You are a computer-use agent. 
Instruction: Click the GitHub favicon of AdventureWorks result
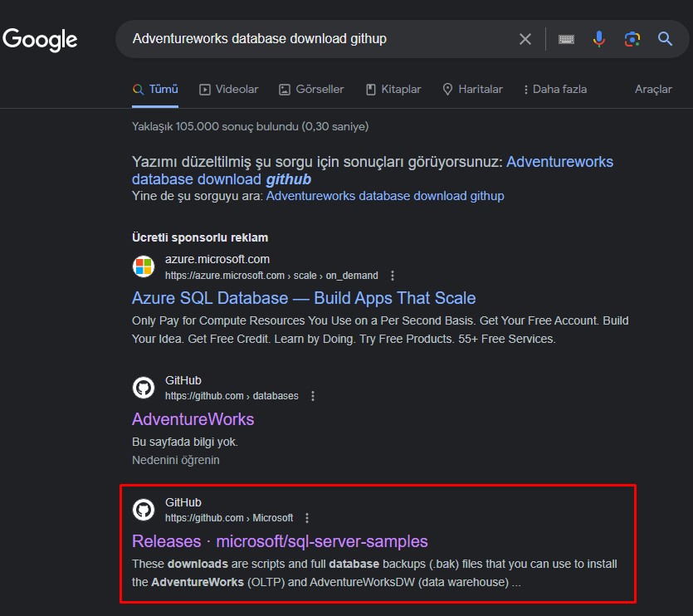click(x=144, y=388)
